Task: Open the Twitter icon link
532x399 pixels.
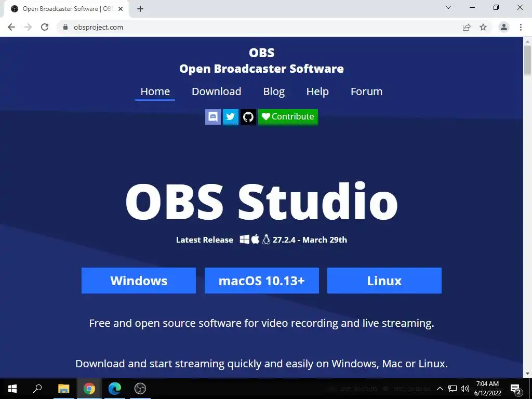Action: coord(230,117)
